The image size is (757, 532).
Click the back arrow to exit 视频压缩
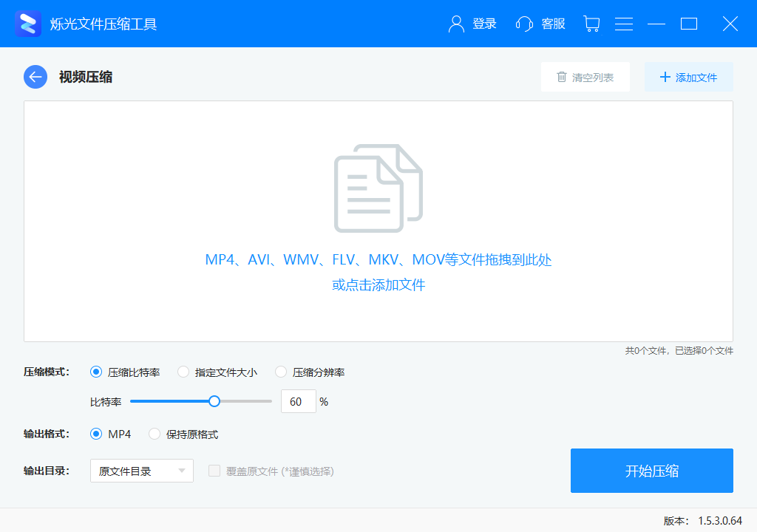pyautogui.click(x=35, y=77)
